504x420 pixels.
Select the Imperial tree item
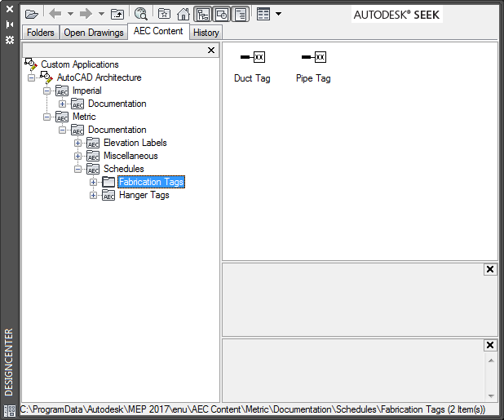click(x=86, y=91)
